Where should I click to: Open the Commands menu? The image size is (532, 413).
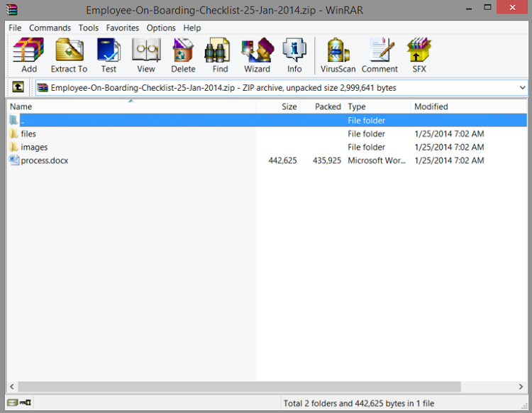(50, 28)
